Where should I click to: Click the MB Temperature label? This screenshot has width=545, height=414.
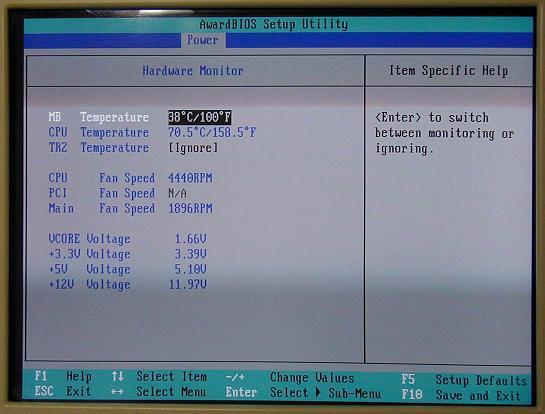pos(99,117)
